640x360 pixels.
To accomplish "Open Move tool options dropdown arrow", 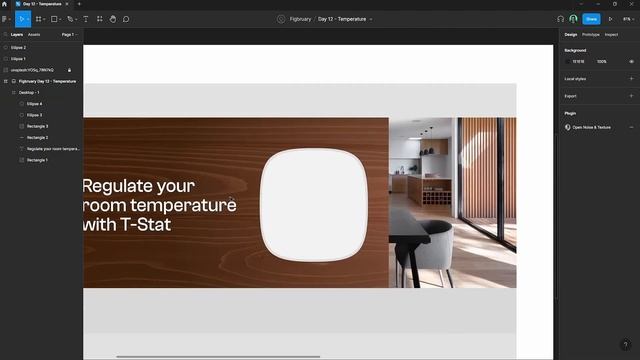I will 28,20.
